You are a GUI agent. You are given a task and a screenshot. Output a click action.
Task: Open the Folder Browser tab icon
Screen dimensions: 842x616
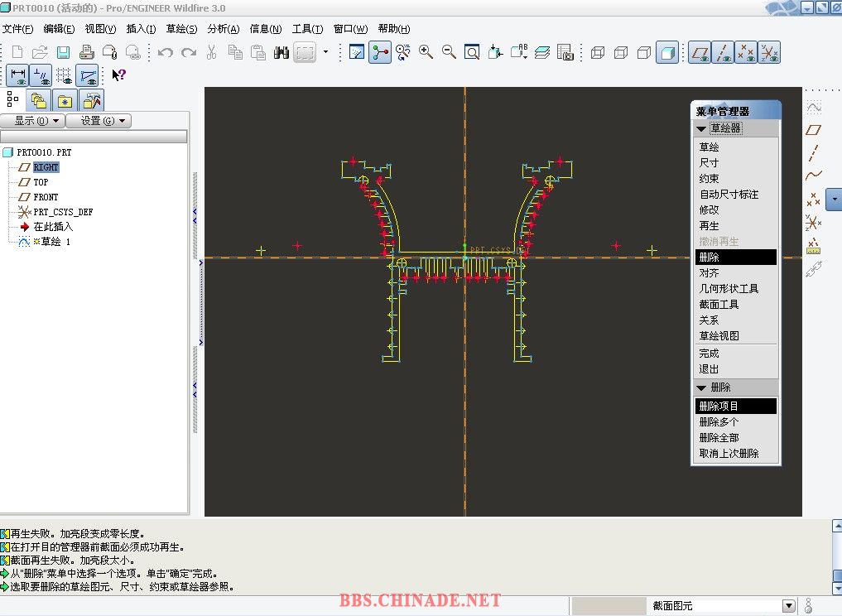click(x=39, y=100)
